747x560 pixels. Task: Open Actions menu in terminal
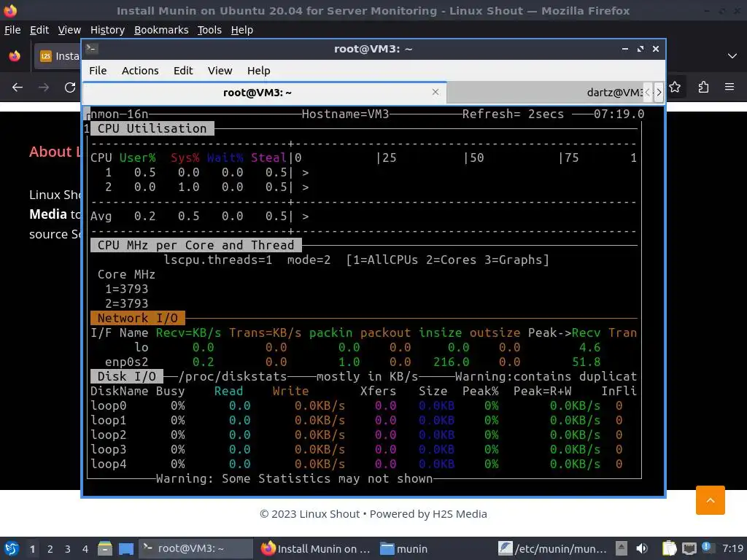tap(140, 71)
